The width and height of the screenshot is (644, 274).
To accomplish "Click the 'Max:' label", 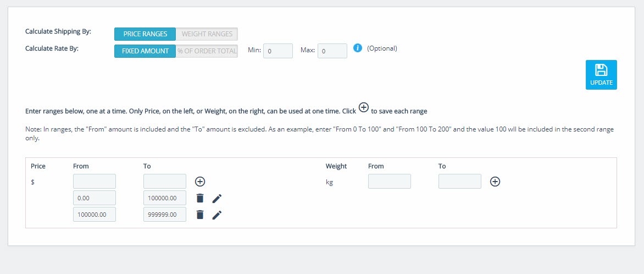I will pyautogui.click(x=308, y=50).
